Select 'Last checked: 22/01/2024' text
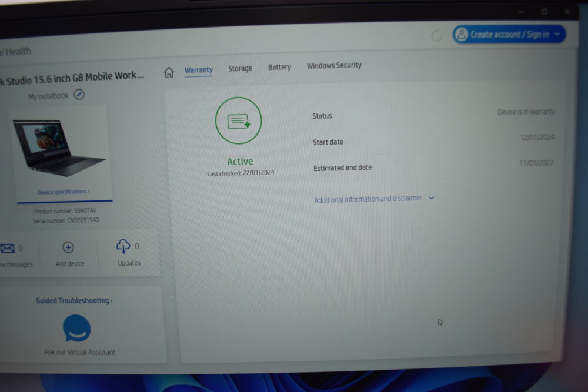Image resolution: width=588 pixels, height=392 pixels. (x=240, y=173)
